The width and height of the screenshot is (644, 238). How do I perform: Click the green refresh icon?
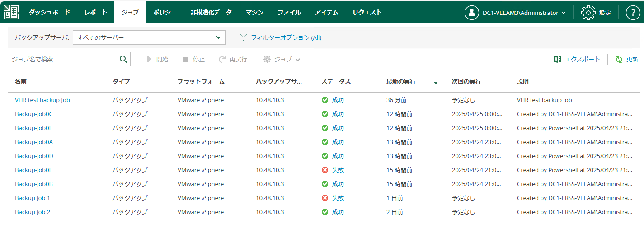619,59
